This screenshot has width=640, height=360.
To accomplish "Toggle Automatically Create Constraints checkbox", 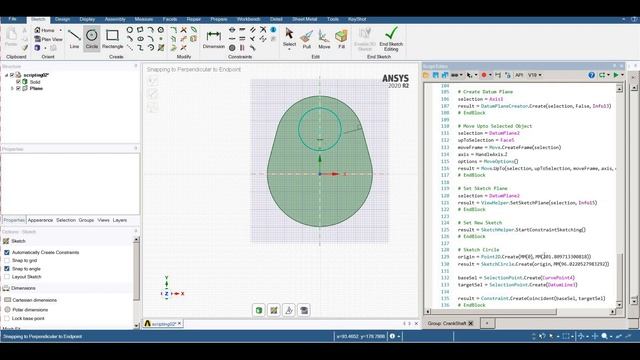I will point(7,252).
